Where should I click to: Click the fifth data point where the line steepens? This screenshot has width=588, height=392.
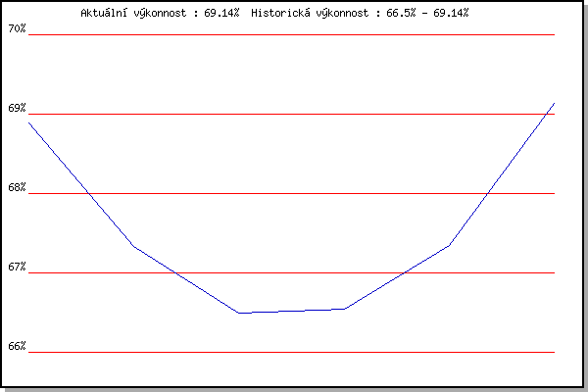(450, 245)
